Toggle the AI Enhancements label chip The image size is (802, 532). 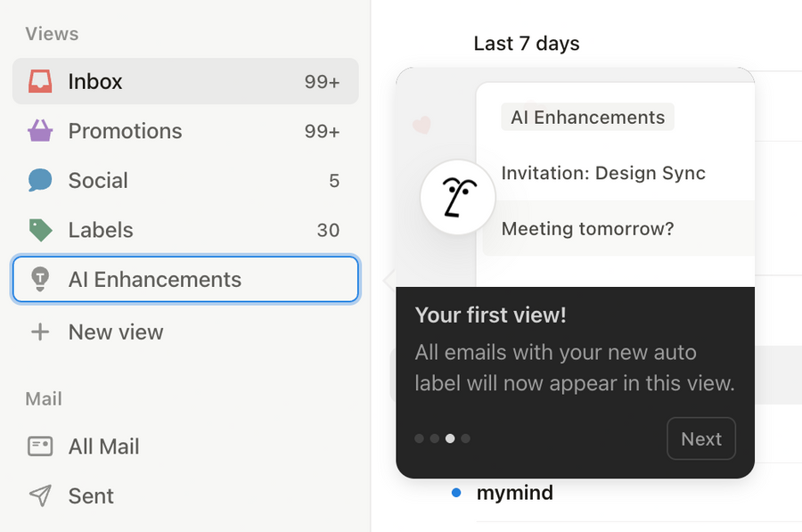(x=587, y=117)
